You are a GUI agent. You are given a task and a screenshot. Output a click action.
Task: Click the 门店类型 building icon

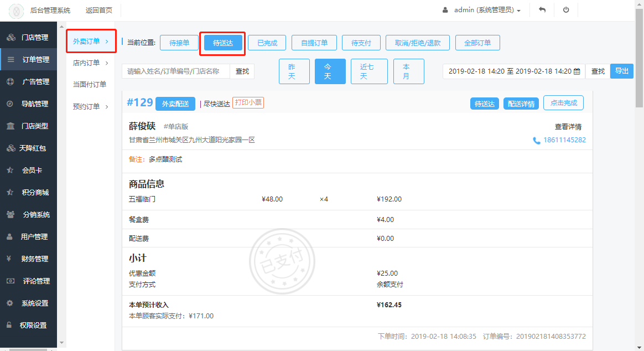coord(11,126)
